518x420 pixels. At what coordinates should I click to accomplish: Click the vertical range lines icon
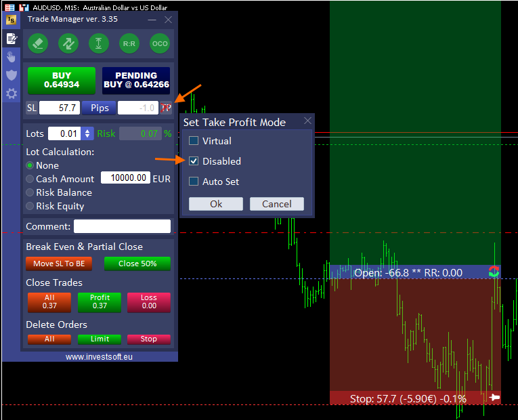click(99, 43)
